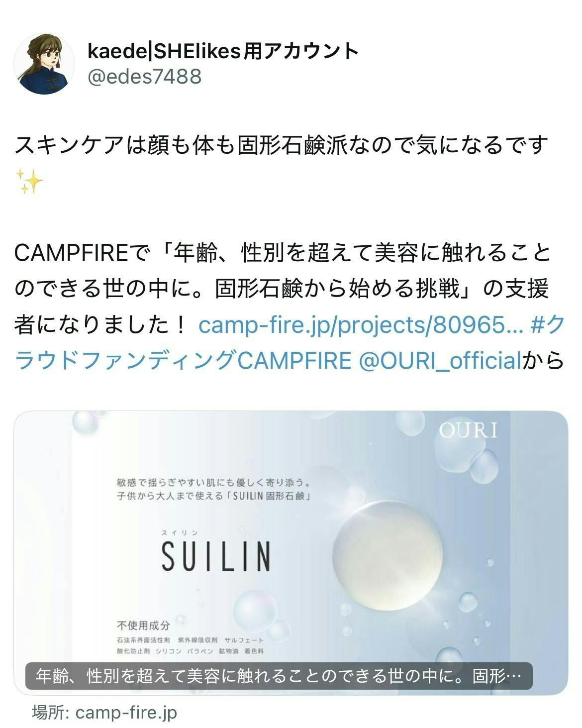
Task: Click the OURI logo on the card
Action: click(x=468, y=431)
